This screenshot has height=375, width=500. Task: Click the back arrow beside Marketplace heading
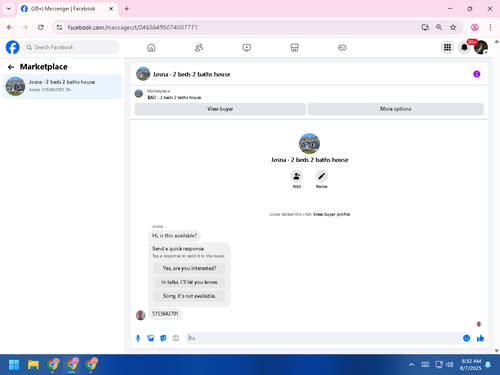[x=11, y=67]
